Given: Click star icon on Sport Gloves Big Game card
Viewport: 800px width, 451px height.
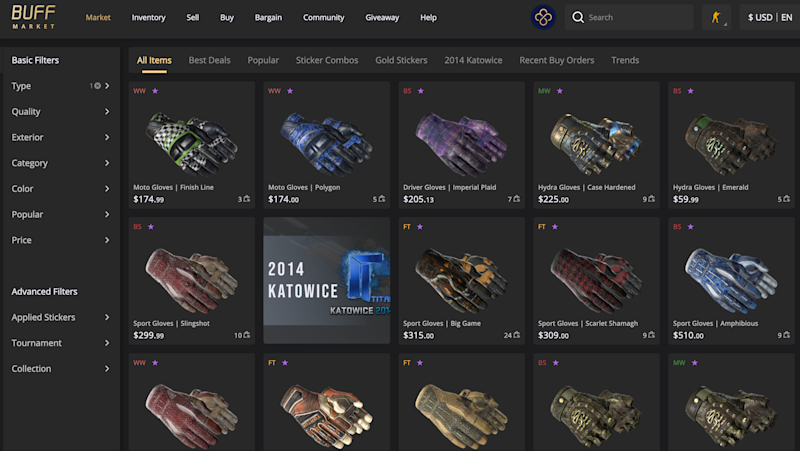Looking at the screenshot, I should (420, 227).
